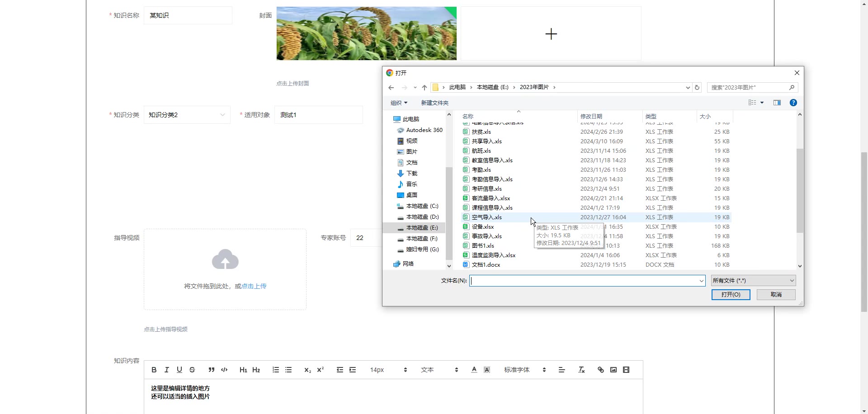The image size is (868, 414).
Task: Expand the address bar path history dropdown
Action: (688, 88)
